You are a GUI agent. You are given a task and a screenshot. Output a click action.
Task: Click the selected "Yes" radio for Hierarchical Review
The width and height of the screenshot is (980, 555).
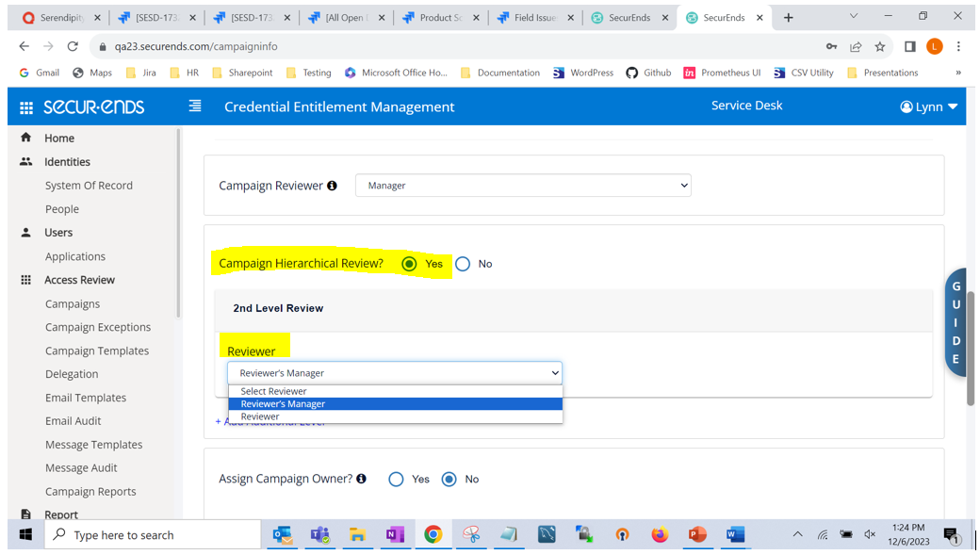[410, 264]
